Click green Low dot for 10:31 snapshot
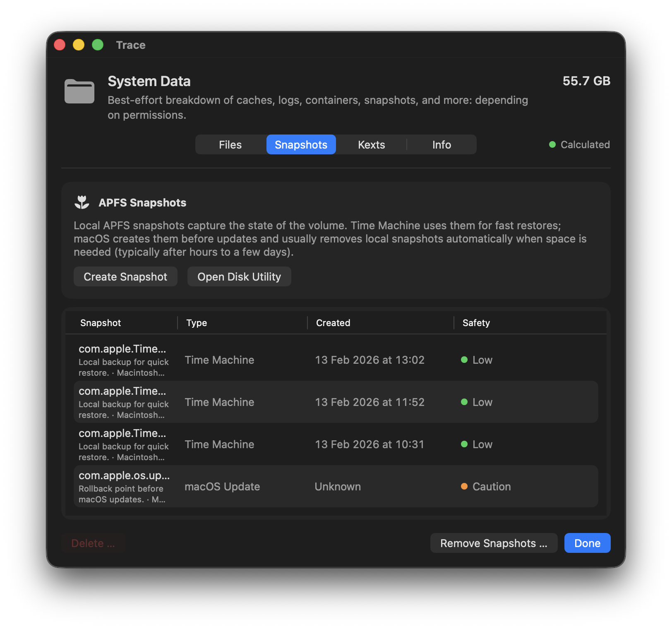Image resolution: width=672 pixels, height=629 pixels. point(464,444)
